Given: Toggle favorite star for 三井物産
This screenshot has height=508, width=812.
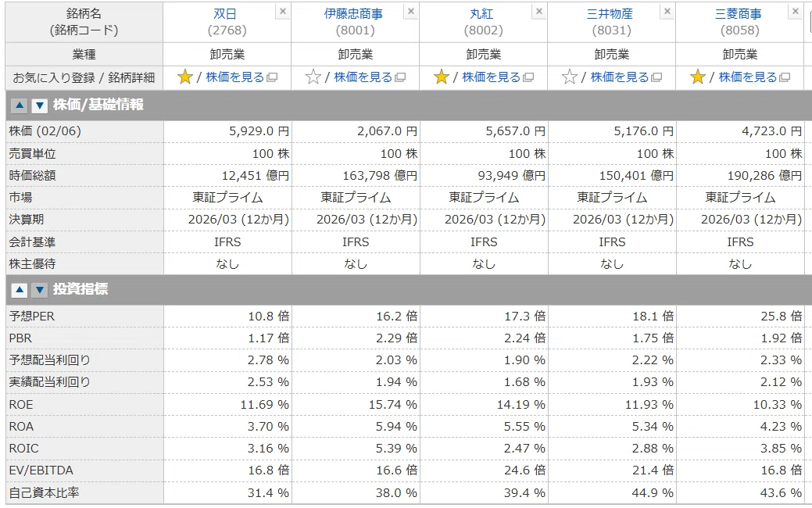Looking at the screenshot, I should (x=570, y=77).
